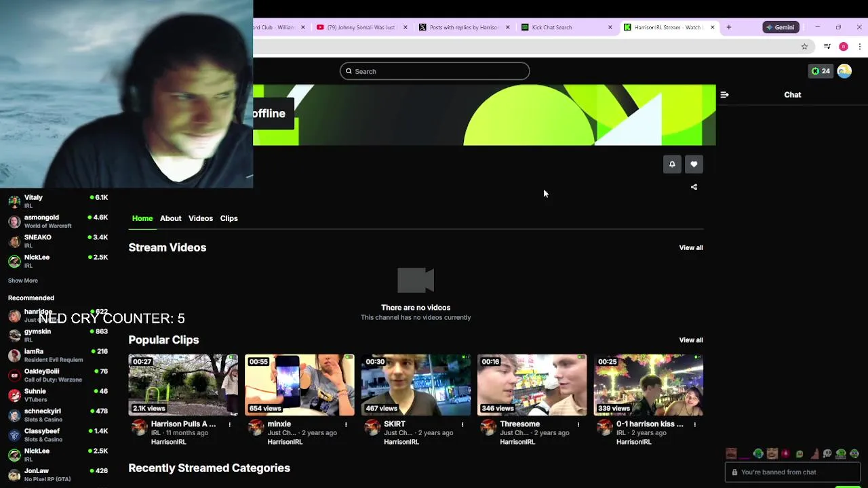This screenshot has width=868, height=488.
Task: Click the banned chat input box
Action: pyautogui.click(x=794, y=472)
